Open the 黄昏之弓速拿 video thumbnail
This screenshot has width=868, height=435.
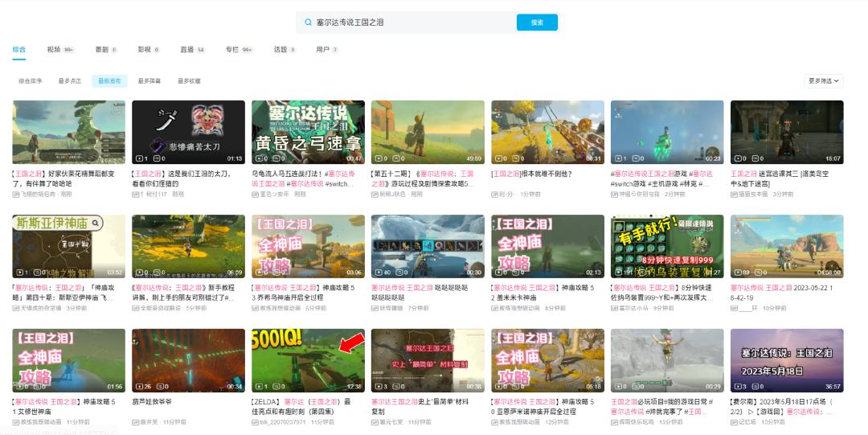click(x=308, y=132)
